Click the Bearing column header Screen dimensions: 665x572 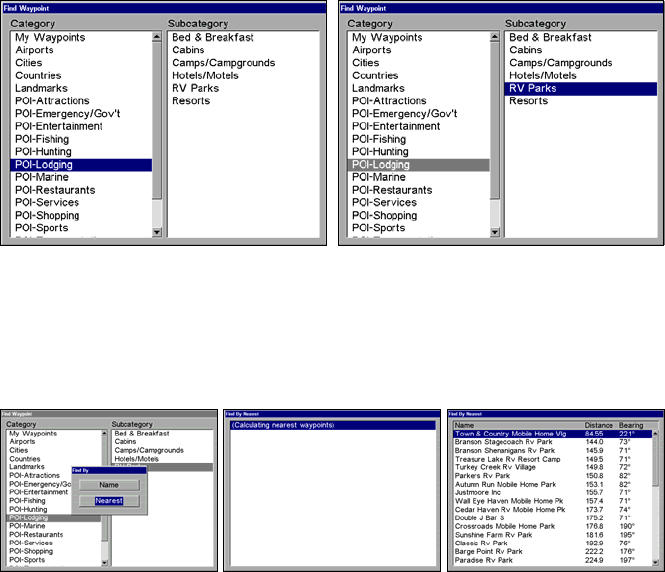[x=631, y=425]
